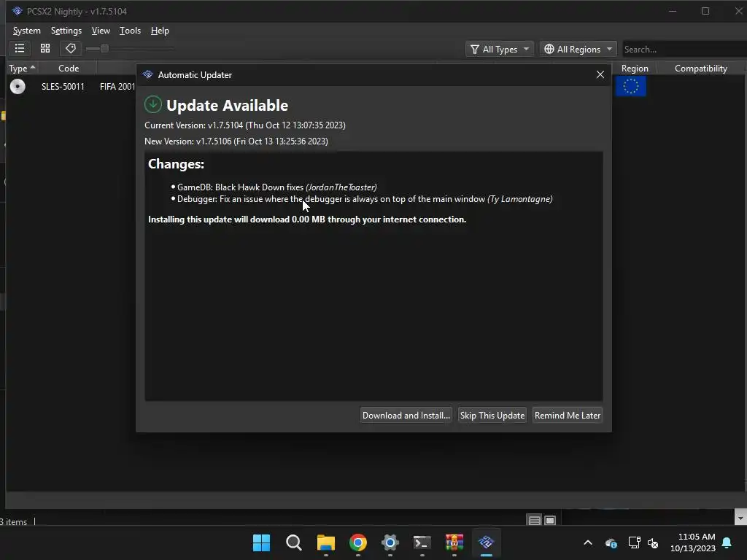Click the European region flag icon
The width and height of the screenshot is (747, 560).
[631, 86]
